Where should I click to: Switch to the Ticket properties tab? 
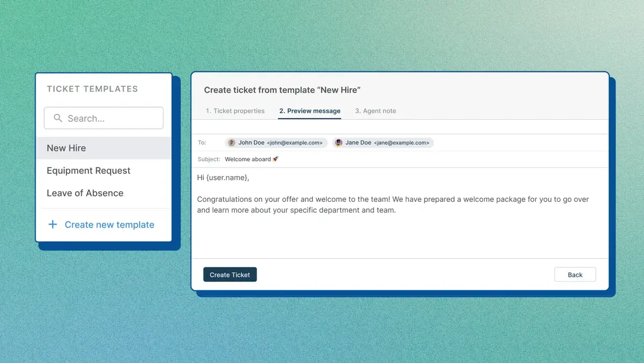[x=235, y=111]
